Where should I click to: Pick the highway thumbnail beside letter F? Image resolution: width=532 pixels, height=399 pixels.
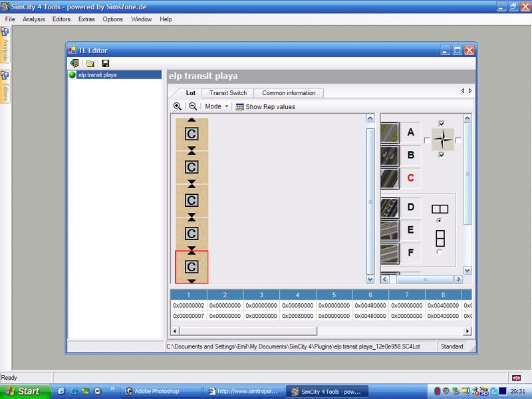pos(390,253)
